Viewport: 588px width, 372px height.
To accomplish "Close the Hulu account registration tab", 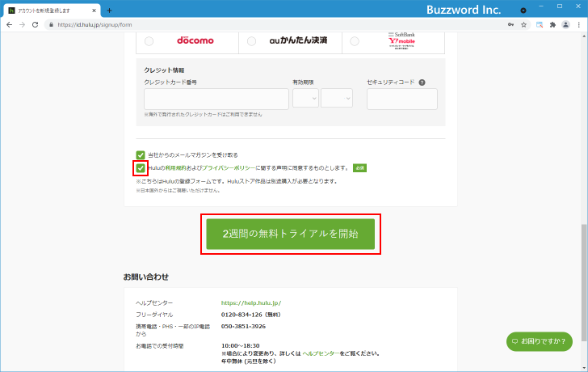I will (94, 11).
